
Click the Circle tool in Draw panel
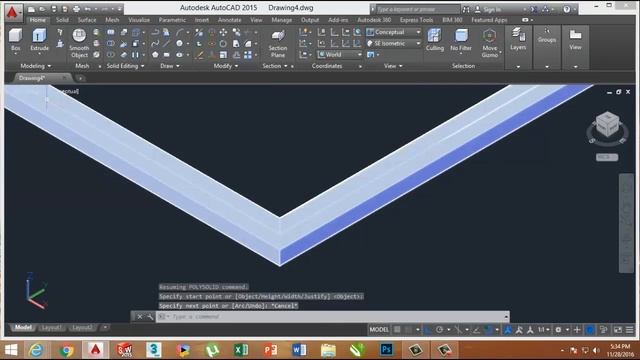[x=179, y=43]
